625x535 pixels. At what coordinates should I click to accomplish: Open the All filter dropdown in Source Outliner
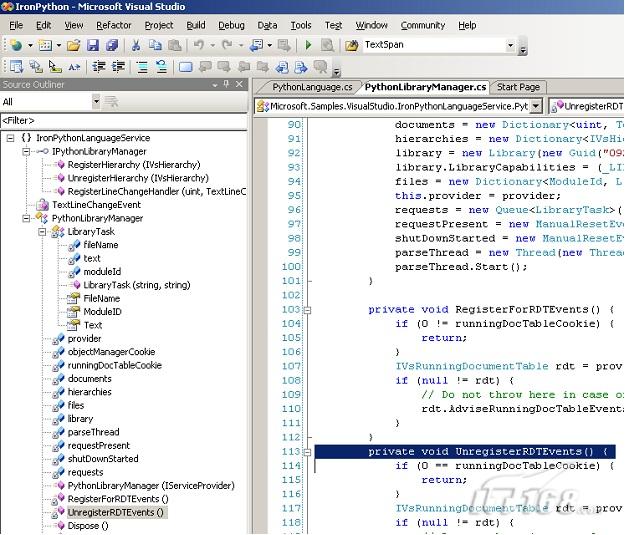pos(96,102)
